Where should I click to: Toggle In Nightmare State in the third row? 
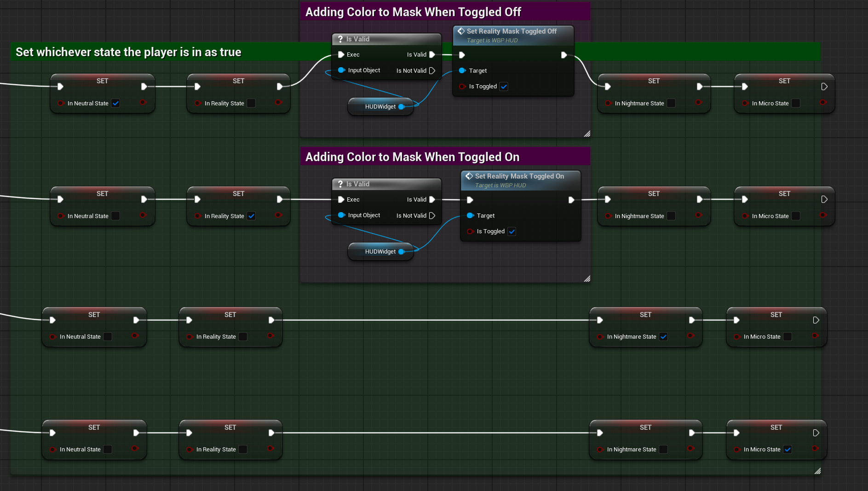[x=663, y=336]
